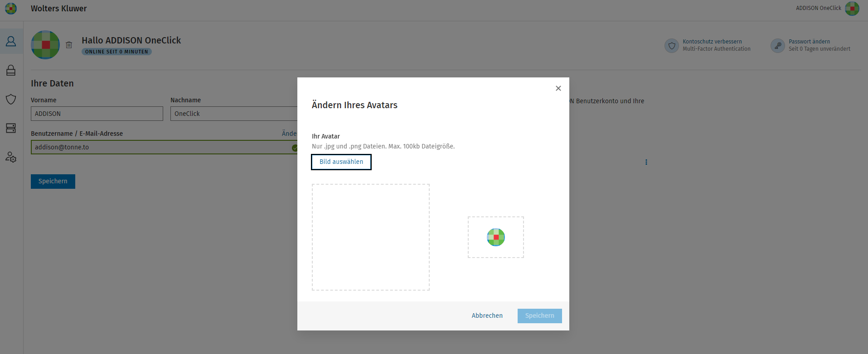Click the Vorname input field
Screen dimensions: 868x354
pos(97,114)
